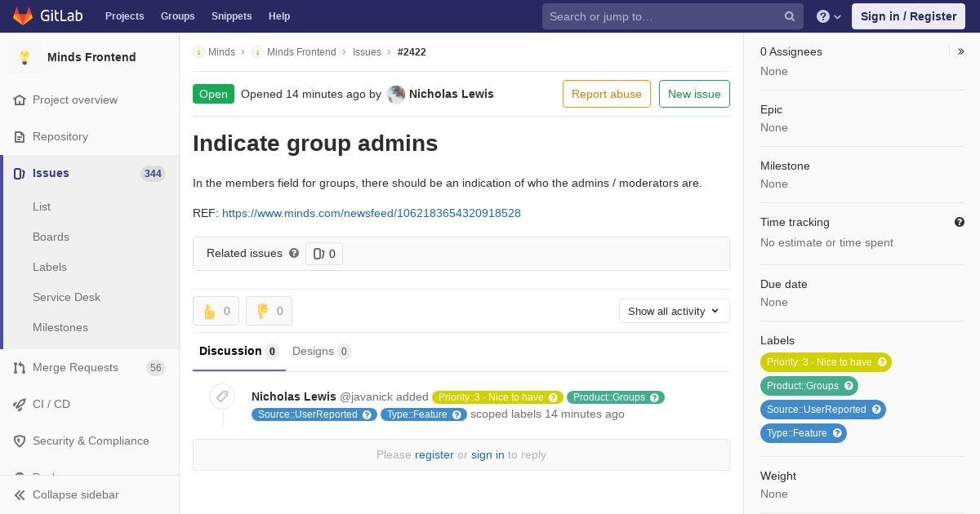Click the Related issues help icon
980x514 pixels.
click(x=294, y=253)
